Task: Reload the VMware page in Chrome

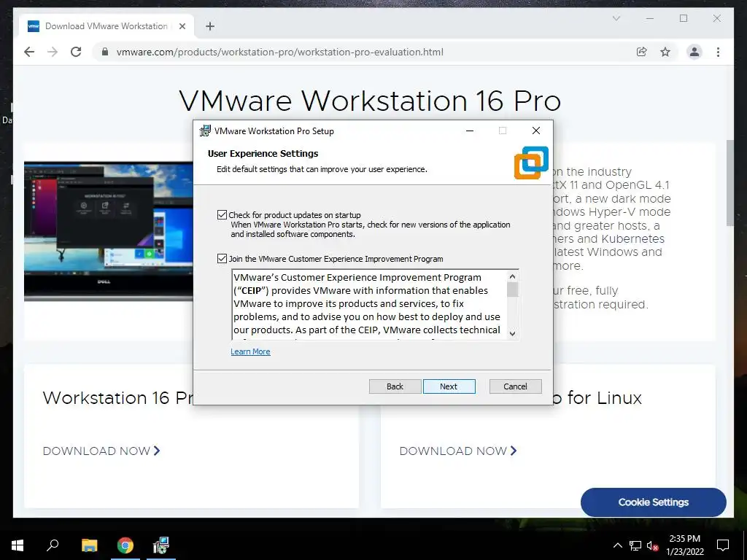Action: click(76, 52)
